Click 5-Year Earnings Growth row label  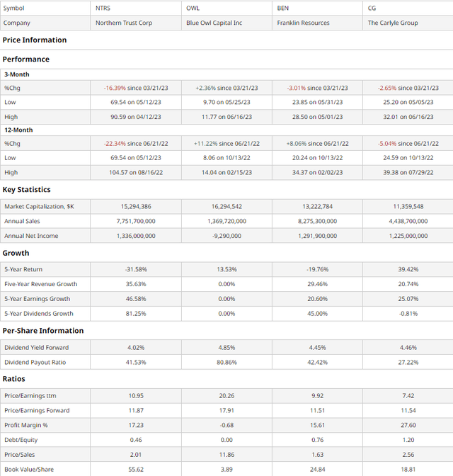[37, 299]
